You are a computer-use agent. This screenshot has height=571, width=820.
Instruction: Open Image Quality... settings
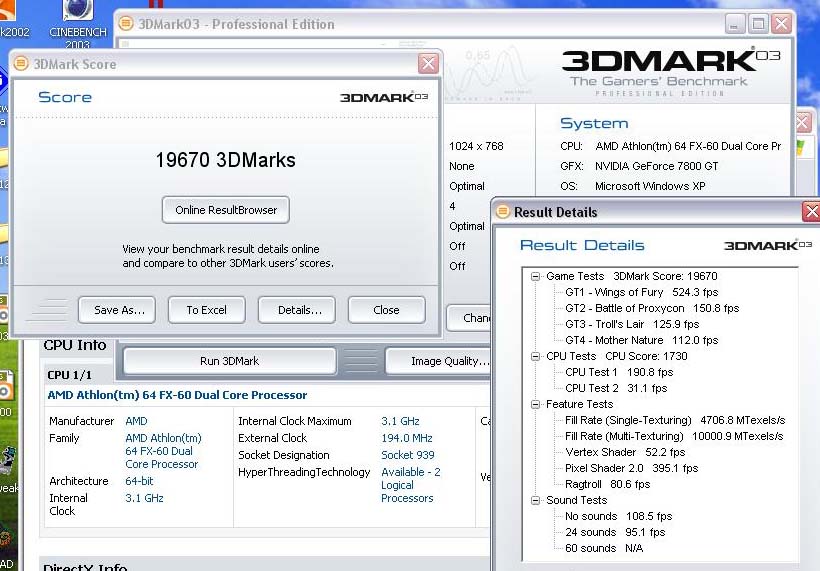point(438,361)
